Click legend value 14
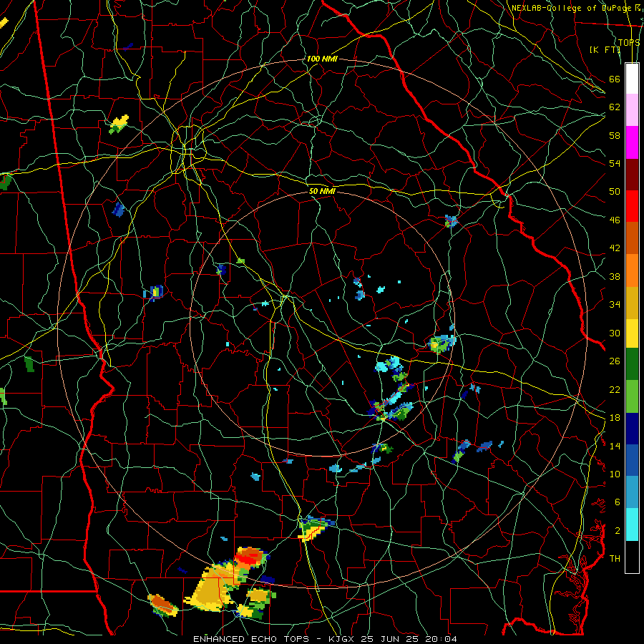 [x=615, y=446]
